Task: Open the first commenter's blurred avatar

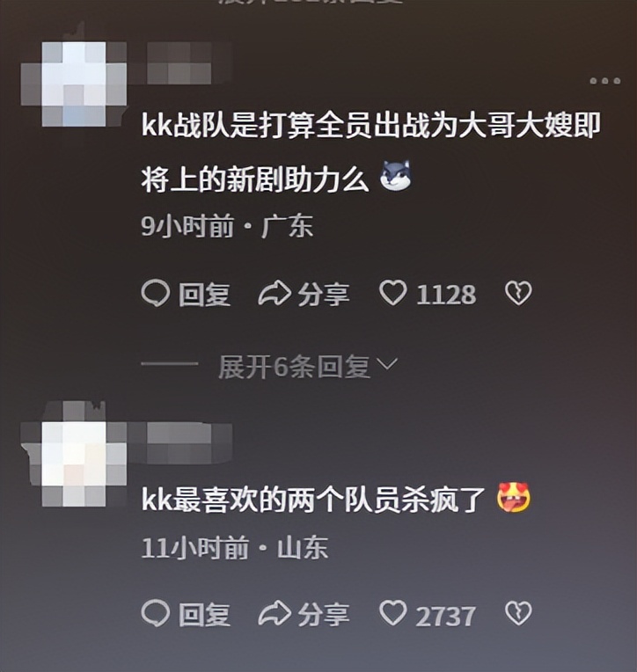Action: (74, 84)
